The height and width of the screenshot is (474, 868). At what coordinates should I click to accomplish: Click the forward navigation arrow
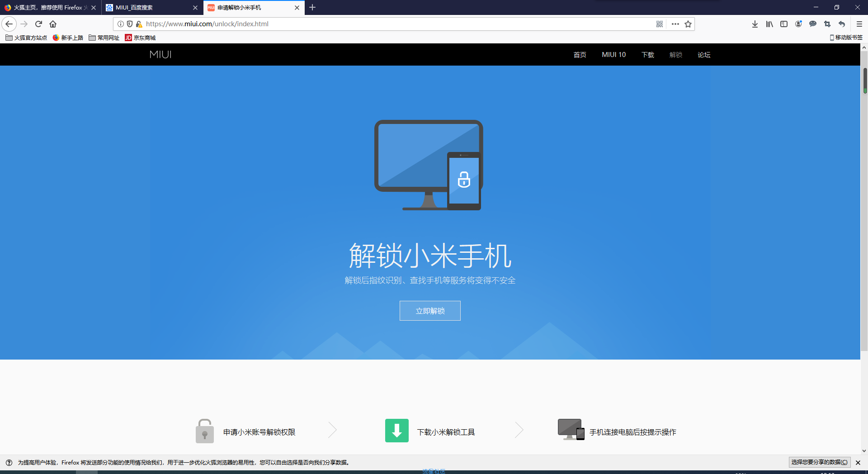click(24, 24)
